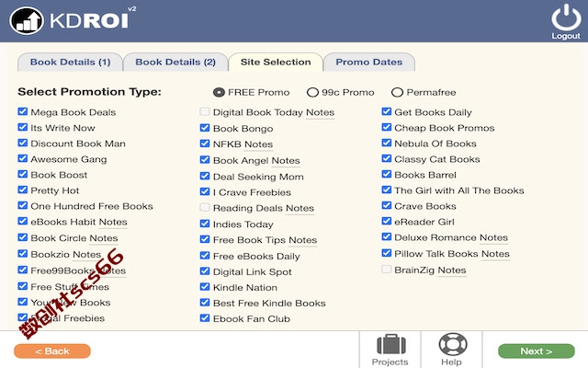Open Notes link for Book Angel
Image resolution: width=588 pixels, height=368 pixels.
coord(286,160)
